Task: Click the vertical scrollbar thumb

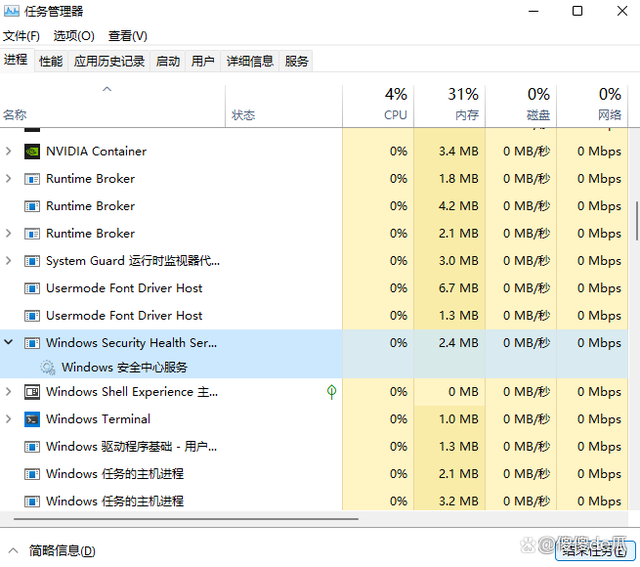Action: pyautogui.click(x=637, y=221)
